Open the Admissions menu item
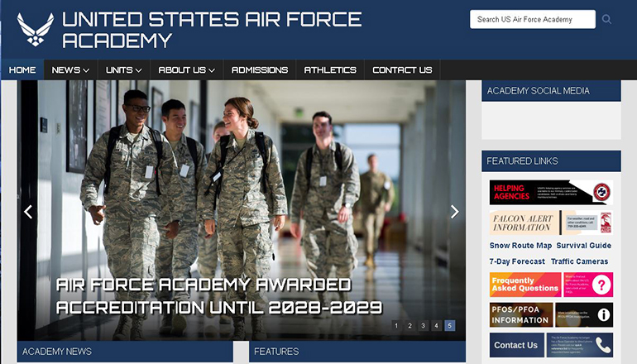 pos(260,69)
